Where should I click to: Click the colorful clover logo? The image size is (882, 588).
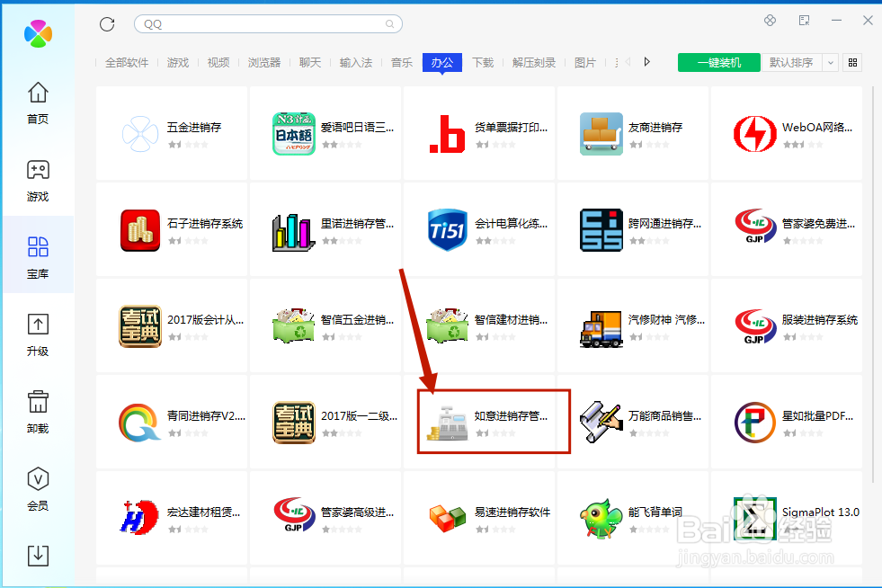pos(39,34)
